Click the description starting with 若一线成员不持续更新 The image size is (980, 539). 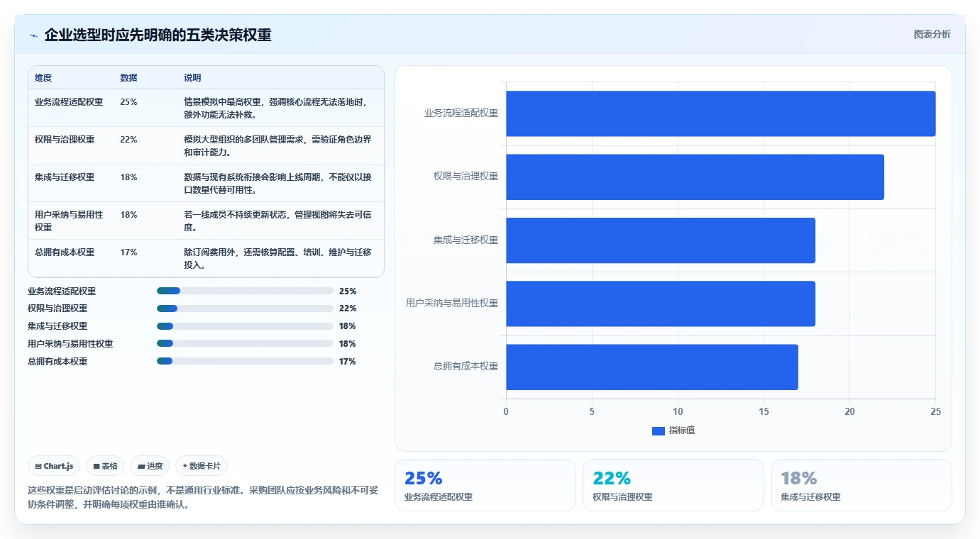click(x=277, y=221)
